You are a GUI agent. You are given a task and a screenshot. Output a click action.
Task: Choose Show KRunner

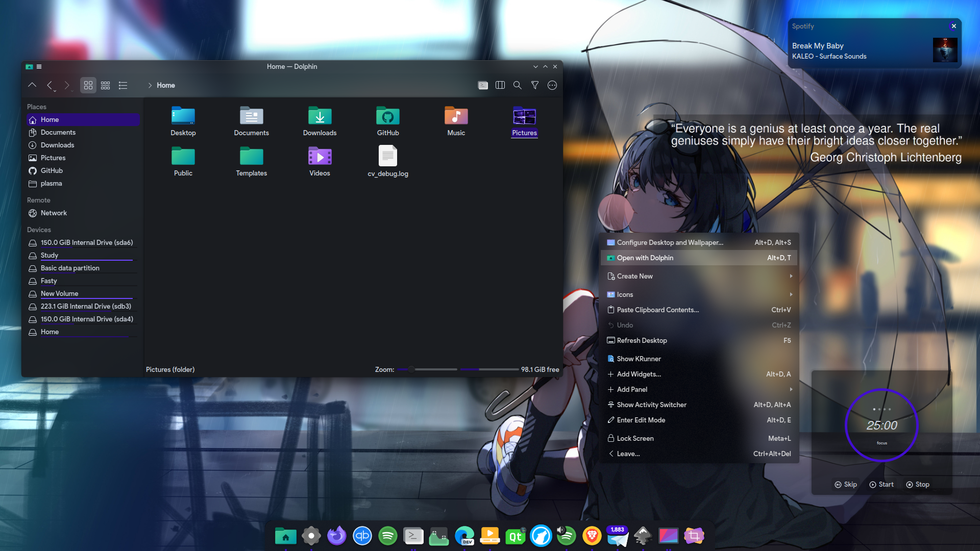coord(699,359)
